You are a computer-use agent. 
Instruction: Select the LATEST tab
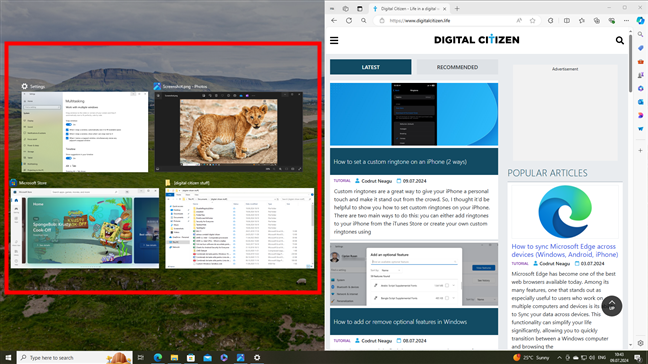point(370,67)
